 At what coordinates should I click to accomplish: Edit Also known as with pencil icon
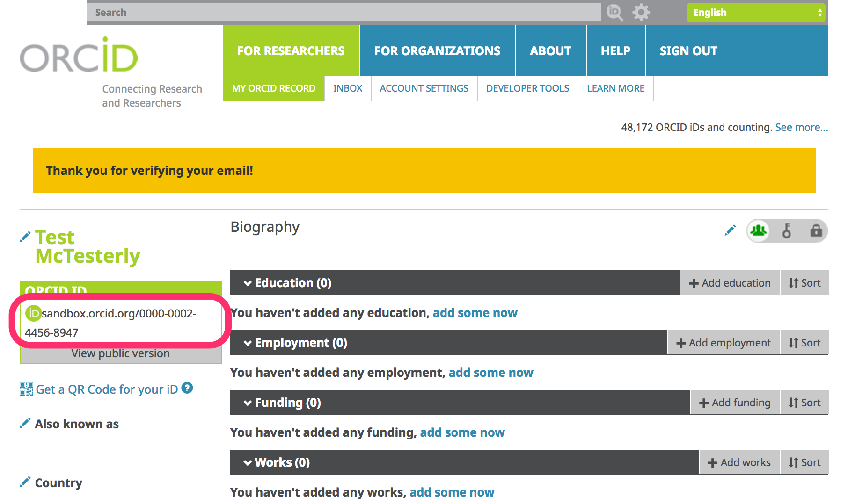tap(25, 423)
